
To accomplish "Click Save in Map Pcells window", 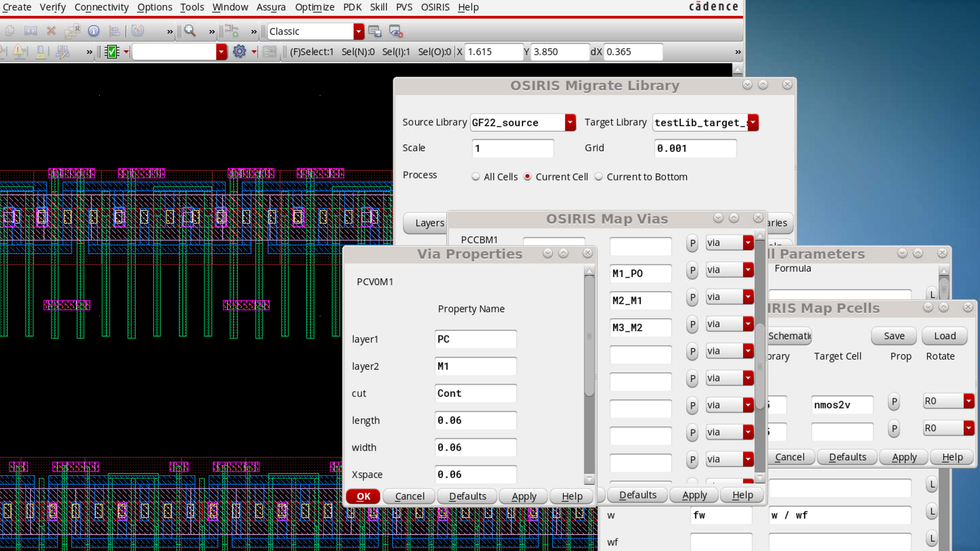I will coord(894,336).
